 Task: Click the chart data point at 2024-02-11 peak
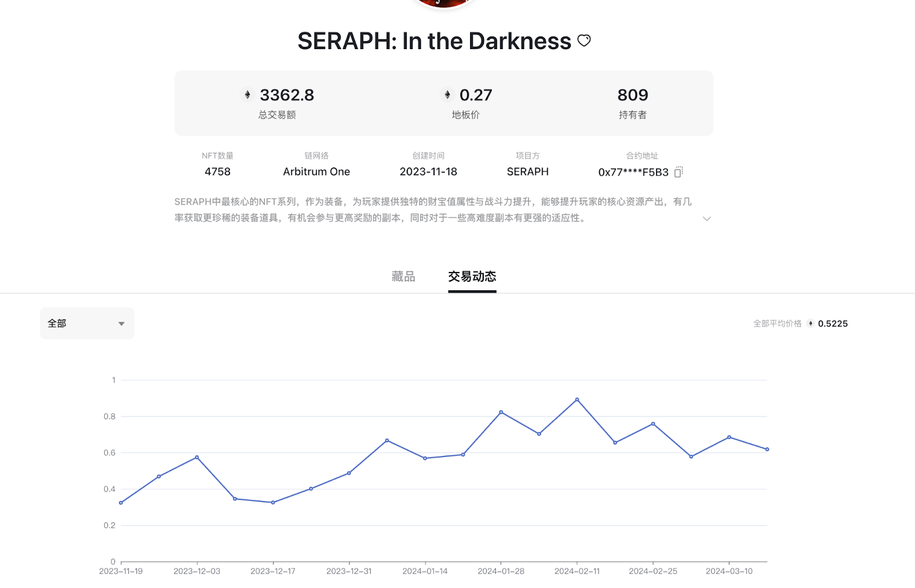tap(577, 399)
